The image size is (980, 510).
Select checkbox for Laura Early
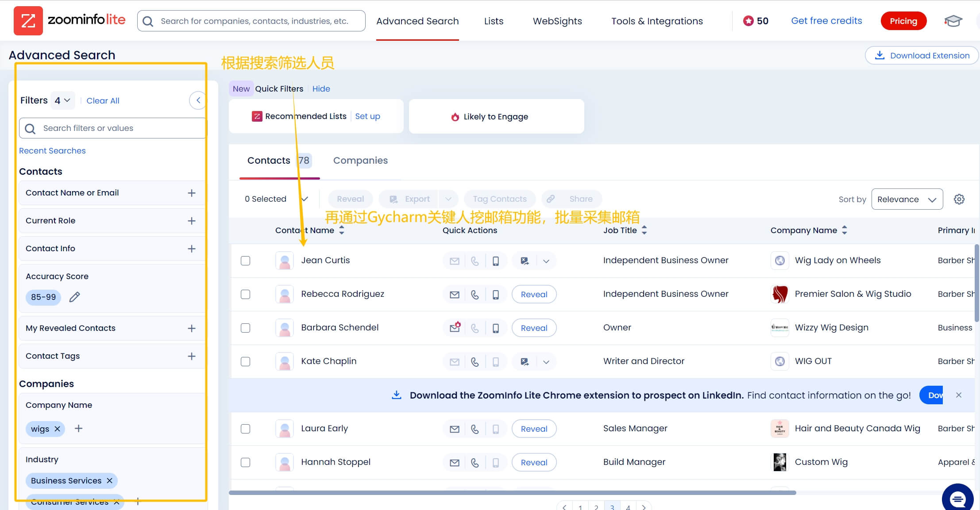245,429
